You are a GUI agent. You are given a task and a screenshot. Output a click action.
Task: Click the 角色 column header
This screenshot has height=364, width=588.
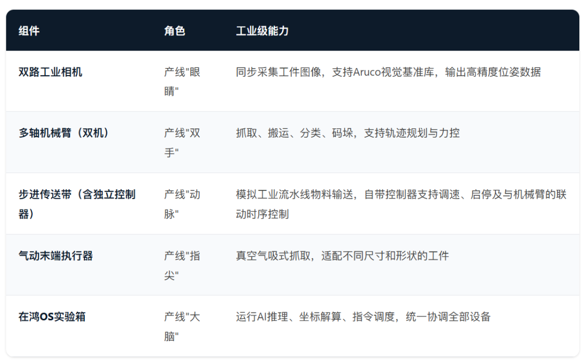(x=174, y=30)
